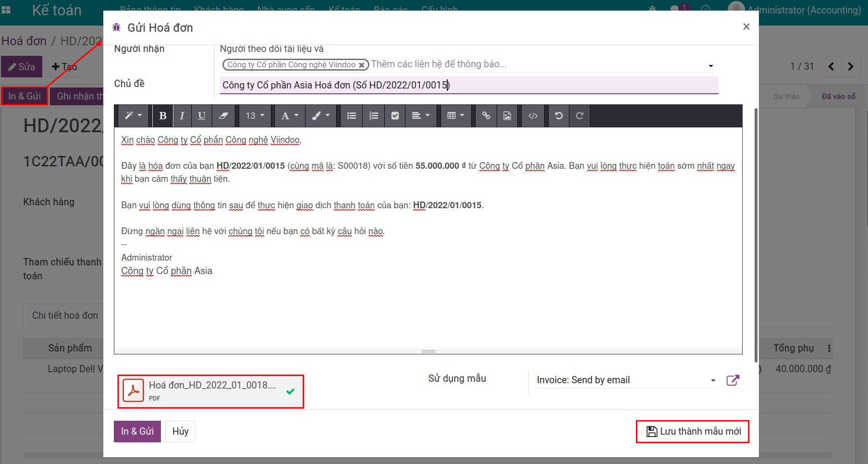Viewport: 868px width, 464px height.
Task: Underline the selected text
Action: pos(201,115)
